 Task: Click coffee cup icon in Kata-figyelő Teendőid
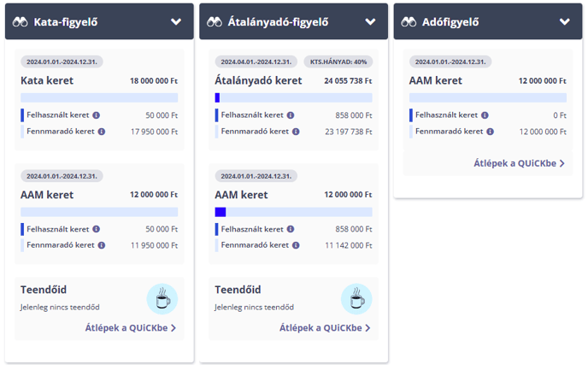click(x=162, y=299)
